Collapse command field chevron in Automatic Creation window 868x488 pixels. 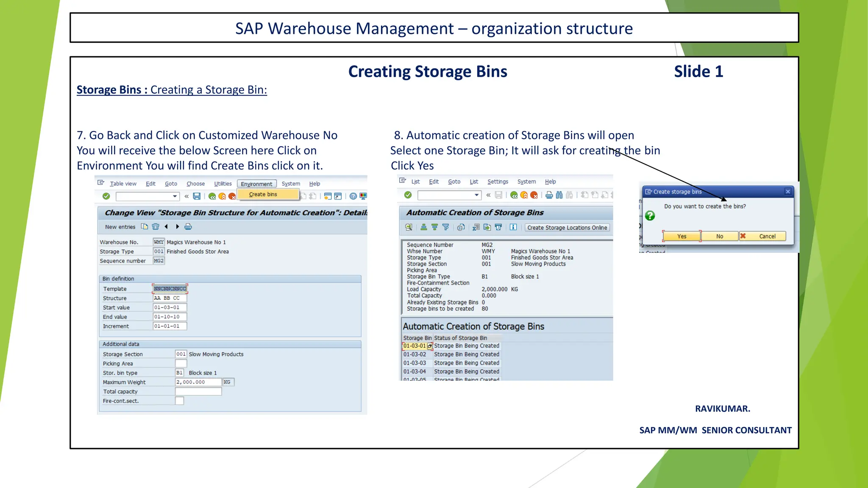tap(488, 195)
